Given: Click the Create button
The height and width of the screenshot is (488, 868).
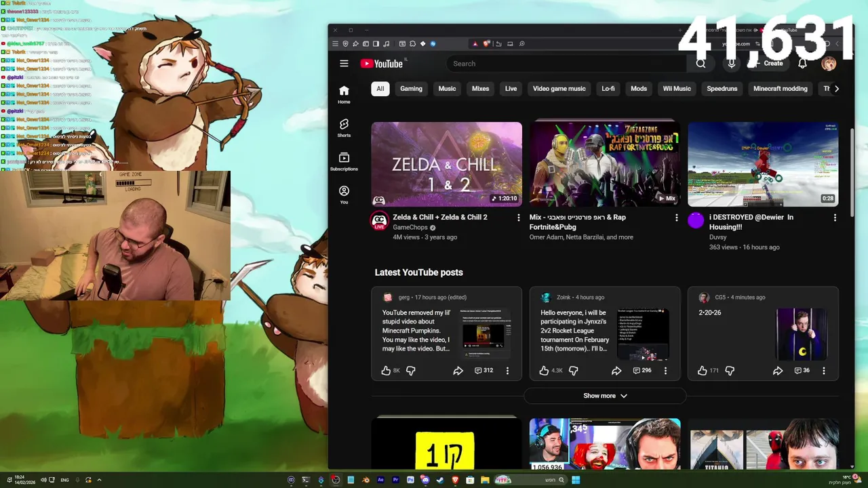Looking at the screenshot, I should click(767, 64).
